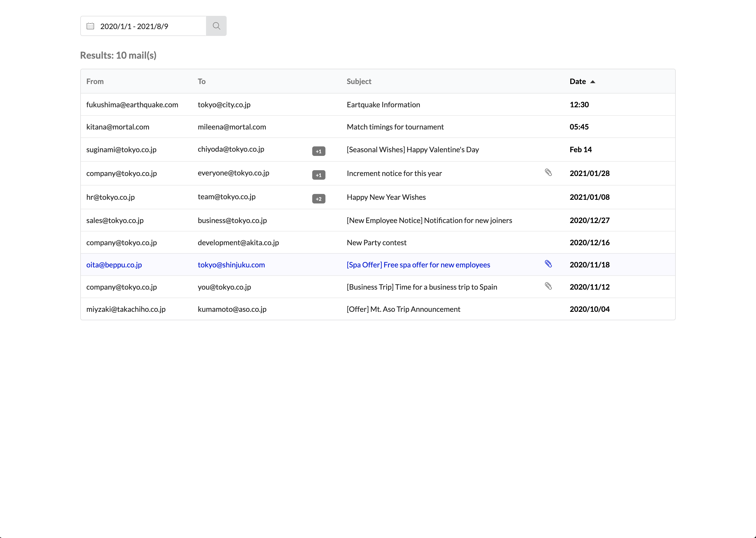Click +2 badge beside team@tokyo.co.jp
756x538 pixels.
[319, 199]
